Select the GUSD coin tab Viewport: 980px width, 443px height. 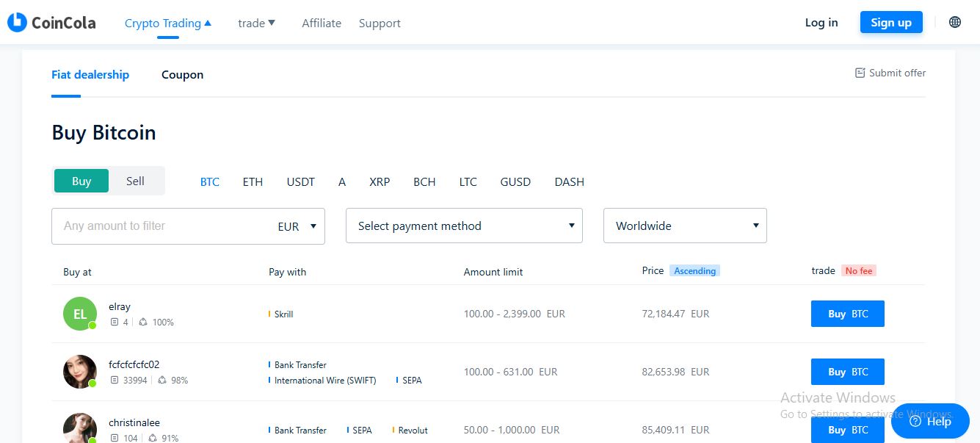515,181
